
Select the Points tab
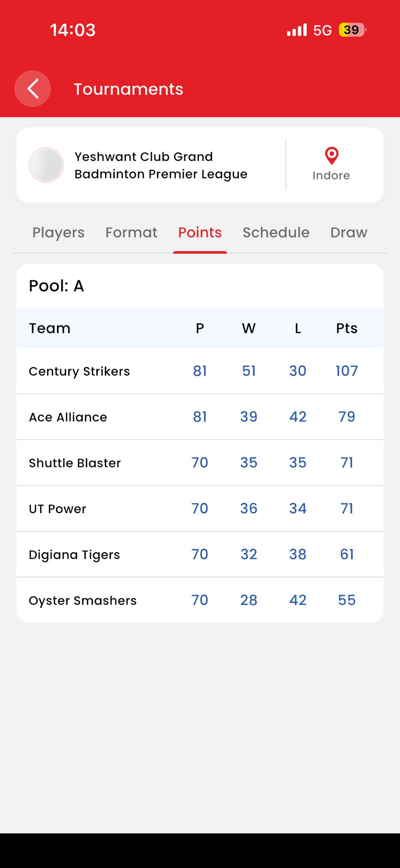click(200, 232)
